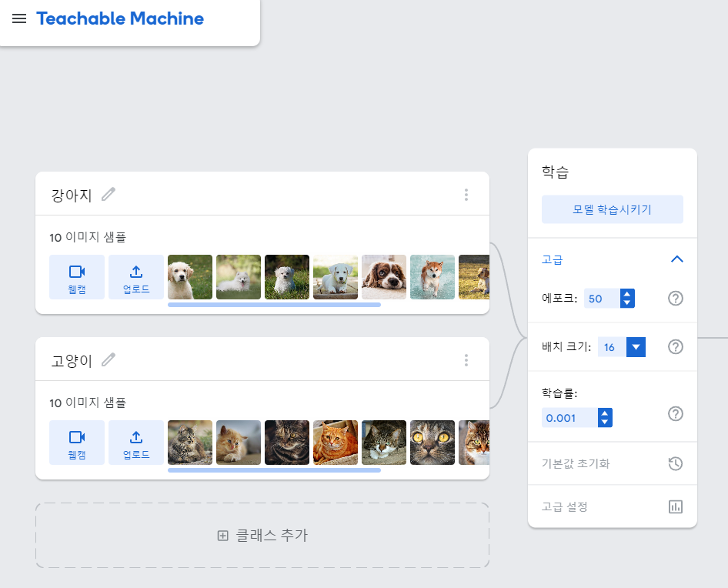Viewport: 728px width, 588px height.
Task: Open help for 에포크 question mark
Action: tap(676, 298)
